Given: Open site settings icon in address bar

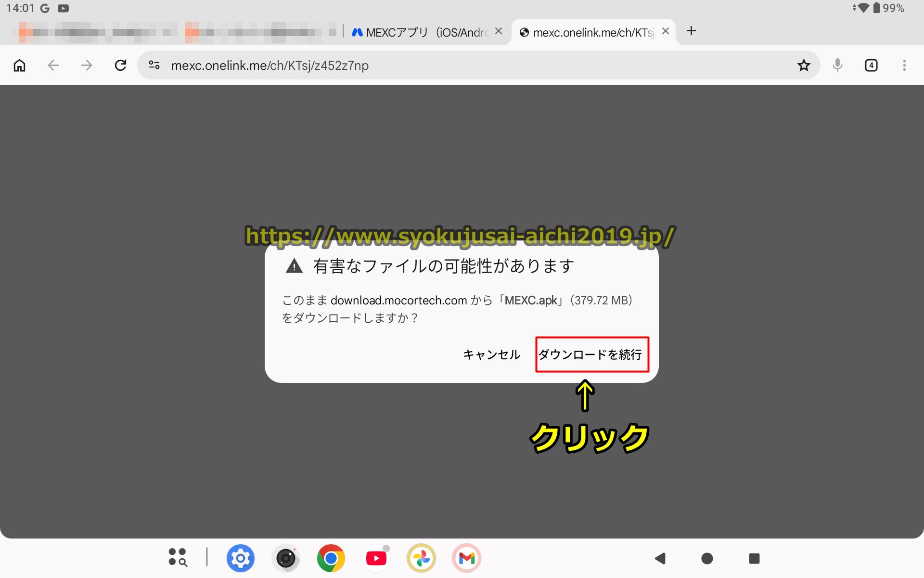Looking at the screenshot, I should [154, 65].
